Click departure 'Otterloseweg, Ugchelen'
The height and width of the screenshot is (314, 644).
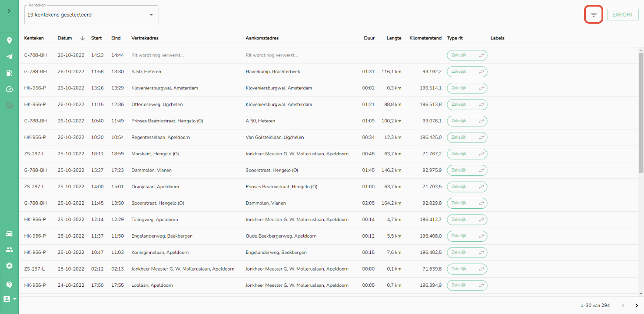157,104
